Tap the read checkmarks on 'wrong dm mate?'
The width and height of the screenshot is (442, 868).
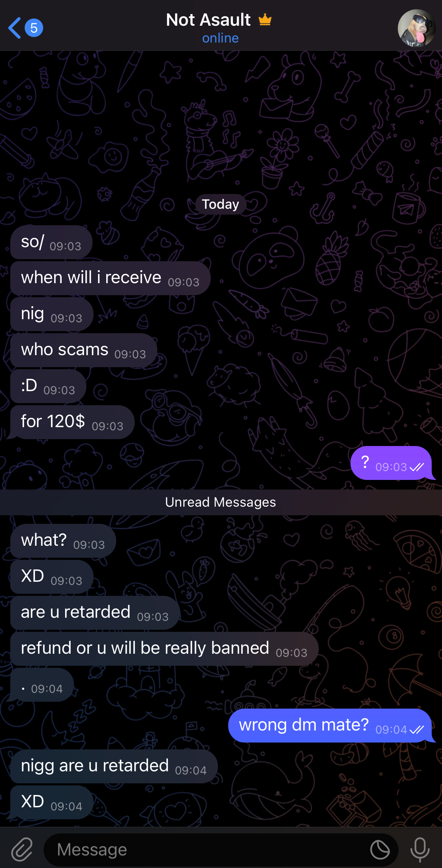coord(417,730)
